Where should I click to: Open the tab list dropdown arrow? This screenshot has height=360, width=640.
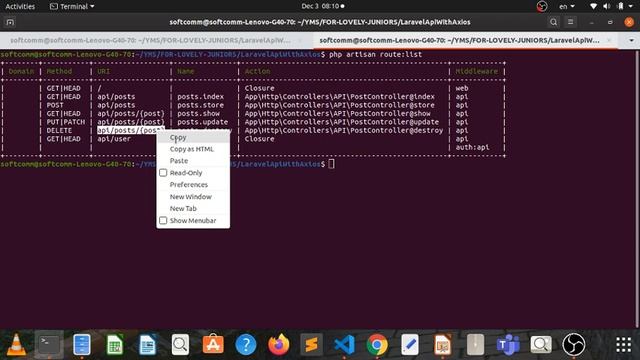coord(631,40)
